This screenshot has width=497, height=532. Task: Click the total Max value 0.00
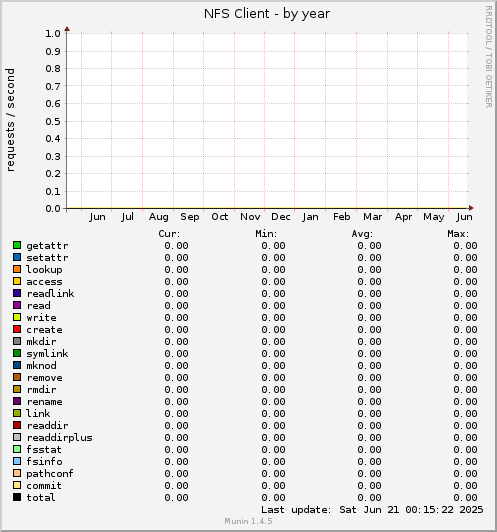pyautogui.click(x=465, y=497)
